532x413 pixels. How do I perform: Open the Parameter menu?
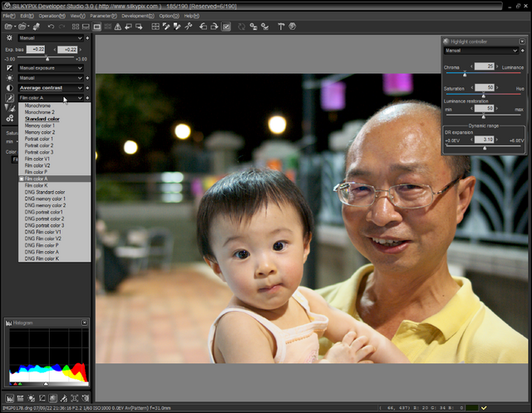click(x=103, y=16)
